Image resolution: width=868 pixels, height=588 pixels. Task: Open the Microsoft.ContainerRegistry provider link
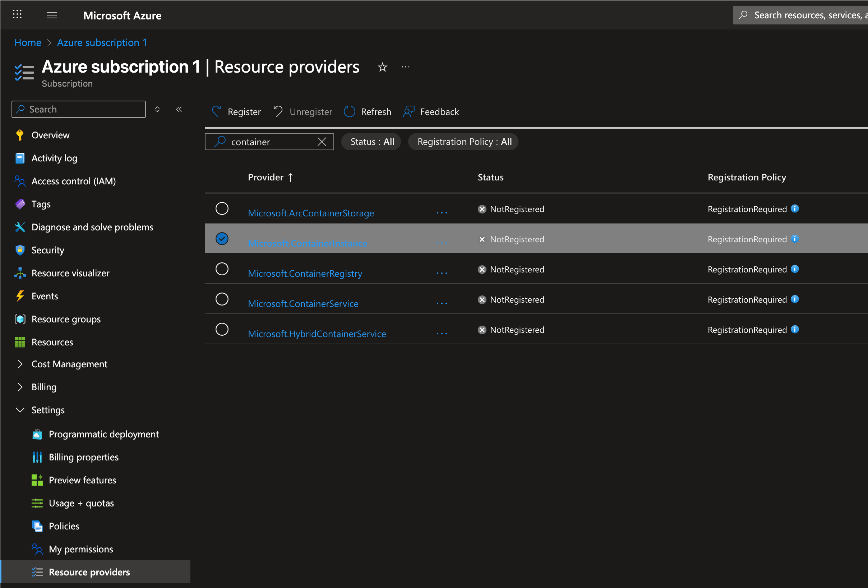pyautogui.click(x=305, y=274)
